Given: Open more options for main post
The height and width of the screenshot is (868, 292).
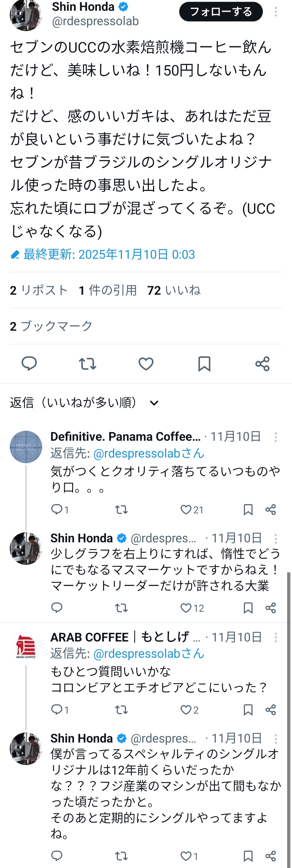Looking at the screenshot, I should [x=276, y=12].
